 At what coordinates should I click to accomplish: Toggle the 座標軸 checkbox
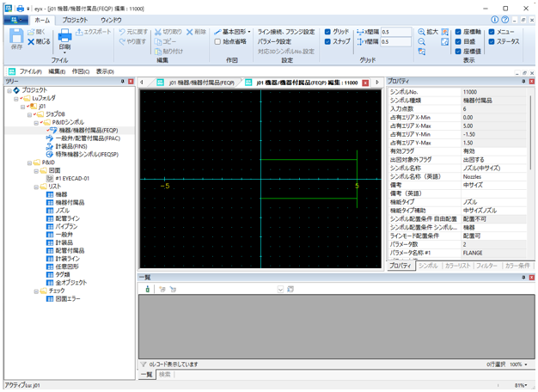pos(458,32)
